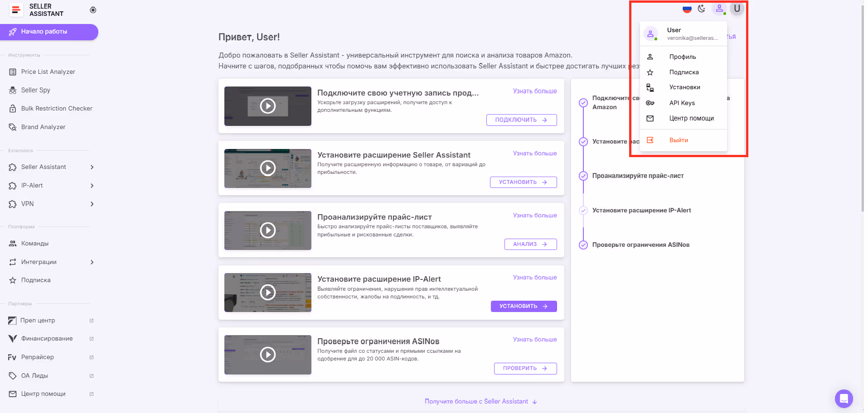Select Подписка in the user menu
The height and width of the screenshot is (413, 868).
(x=684, y=72)
